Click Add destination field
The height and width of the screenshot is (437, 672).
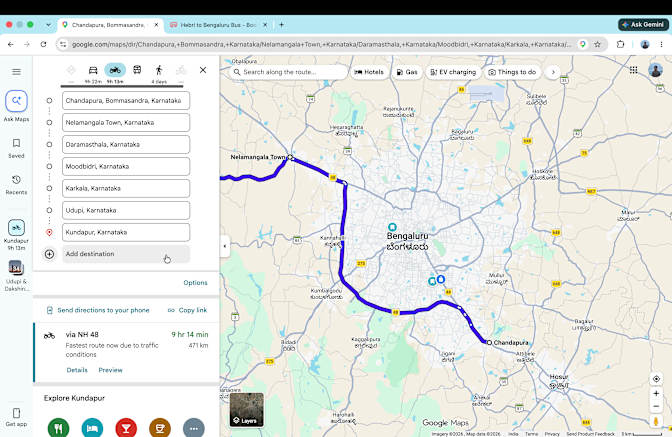126,254
